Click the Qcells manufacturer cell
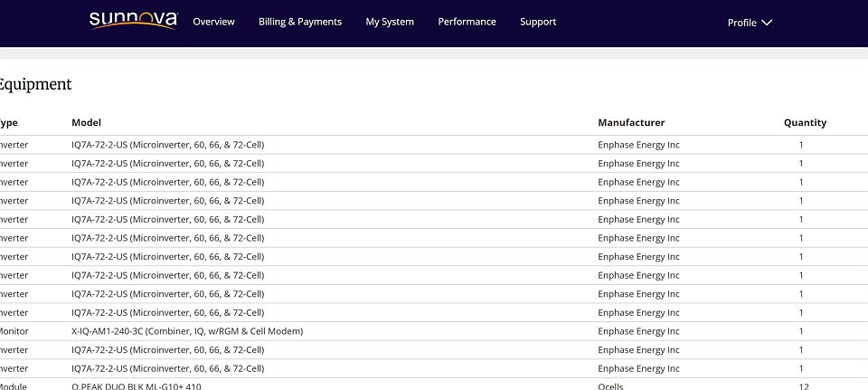868x390 pixels. (x=610, y=386)
